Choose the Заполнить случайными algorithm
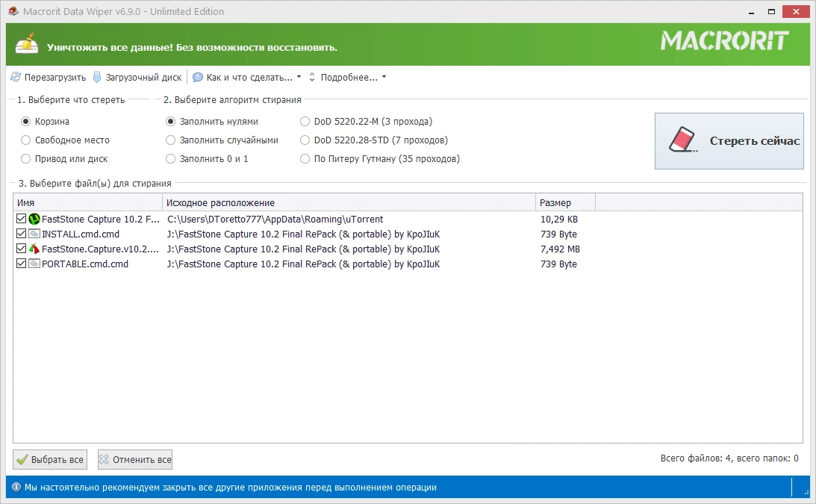This screenshot has height=504, width=816. (170, 140)
